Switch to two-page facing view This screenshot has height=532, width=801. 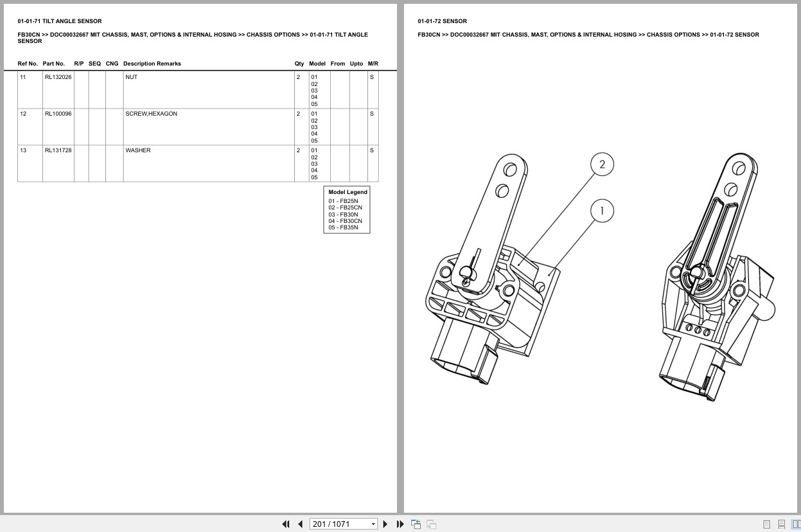coord(797,524)
